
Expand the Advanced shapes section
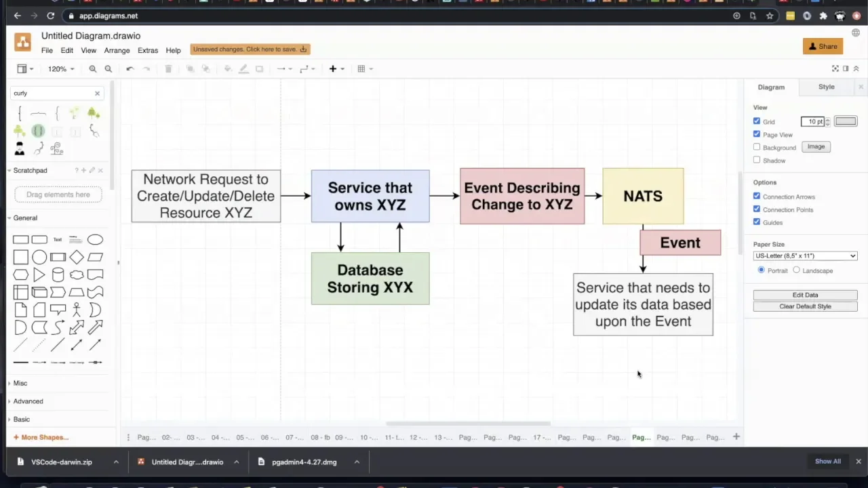[28, 401]
